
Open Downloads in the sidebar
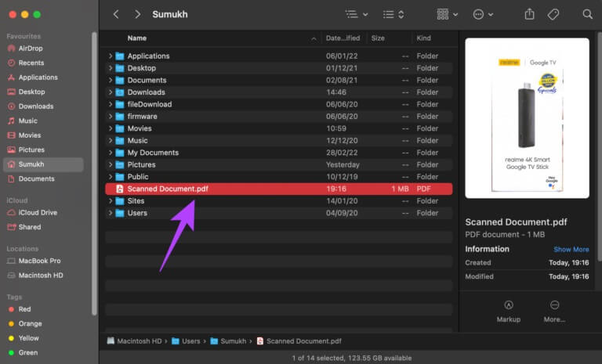[x=43, y=106]
